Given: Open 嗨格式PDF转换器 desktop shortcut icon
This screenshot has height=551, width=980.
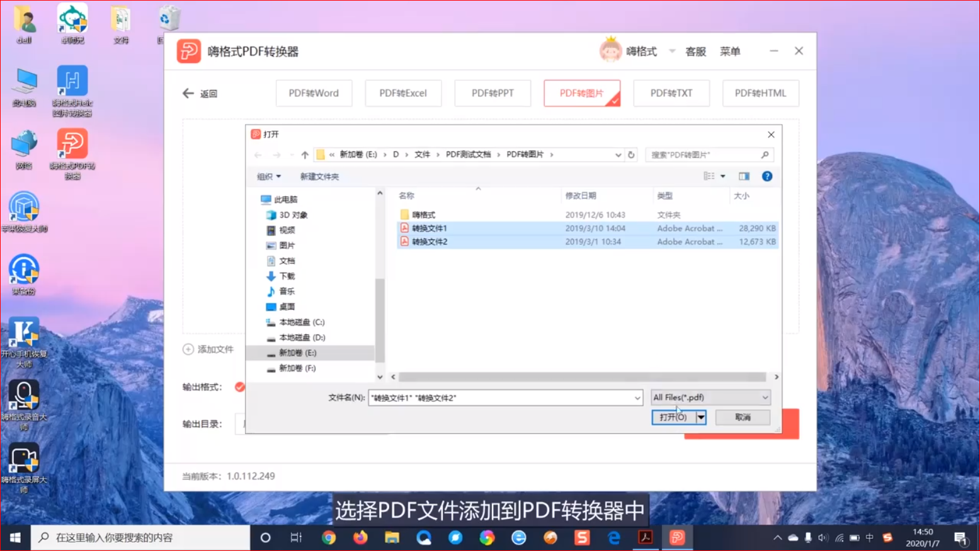Looking at the screenshot, I should (x=72, y=154).
